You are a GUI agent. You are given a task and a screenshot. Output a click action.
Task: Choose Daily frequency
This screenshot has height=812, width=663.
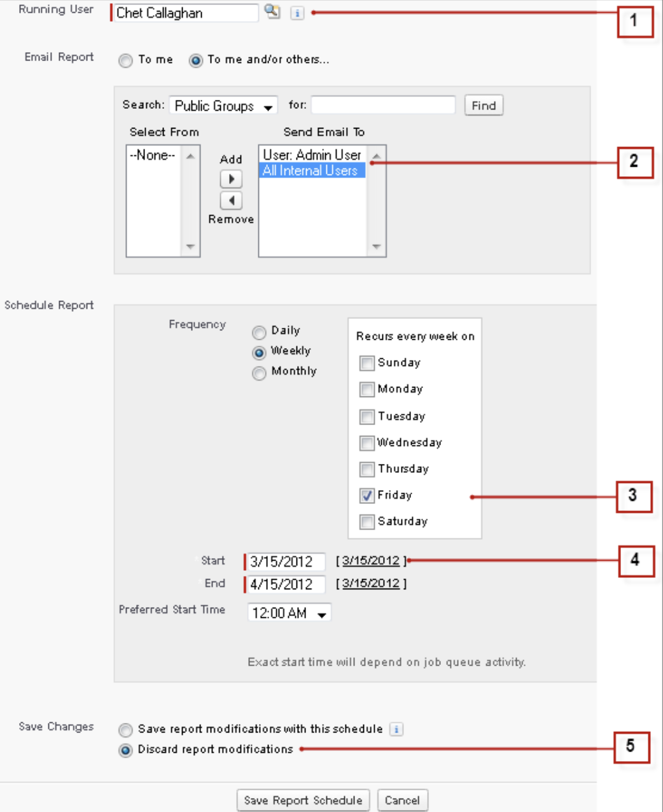coord(259,333)
